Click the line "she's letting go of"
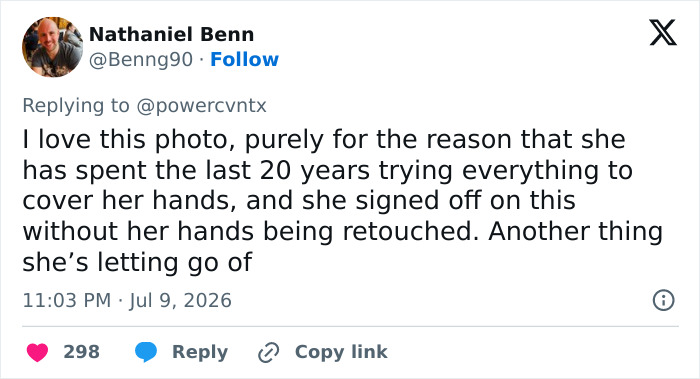The height and width of the screenshot is (379, 700). (138, 262)
